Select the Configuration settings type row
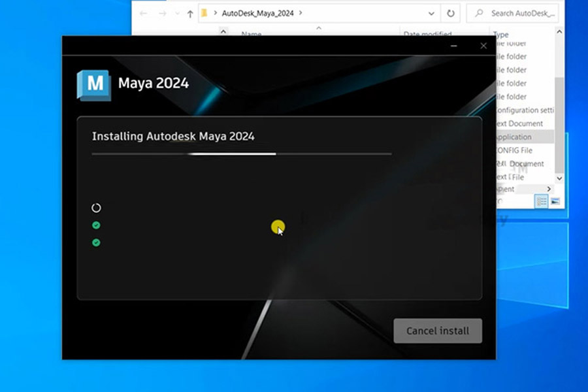This screenshot has width=588, height=392. click(525, 110)
